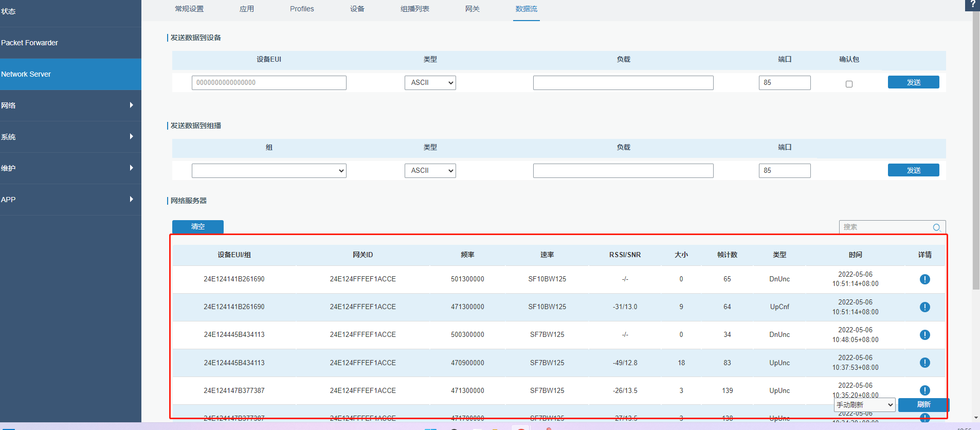Screen dimensions: 980x430
Task: Click the search magnifier icon
Action: click(936, 227)
